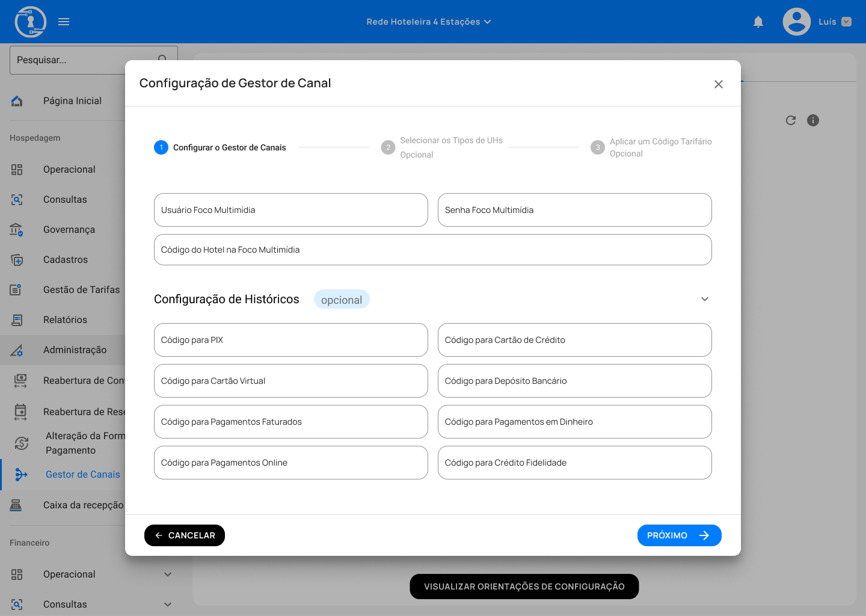This screenshot has height=616, width=866.
Task: Click the Página Inicial home icon
Action: coord(17,101)
